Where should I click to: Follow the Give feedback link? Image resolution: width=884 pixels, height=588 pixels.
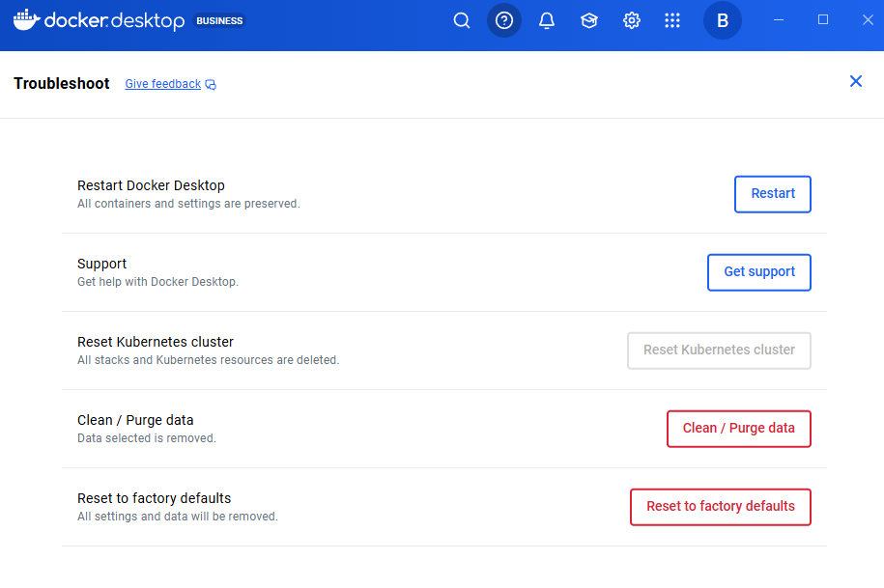(x=163, y=84)
